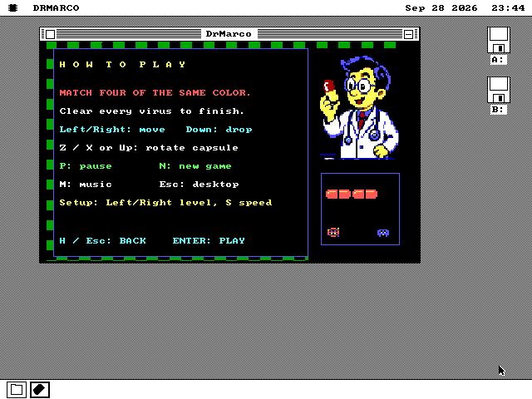Click the tag-shaped icon in bottom taskbar
The width and height of the screenshot is (532, 399).
click(x=40, y=390)
